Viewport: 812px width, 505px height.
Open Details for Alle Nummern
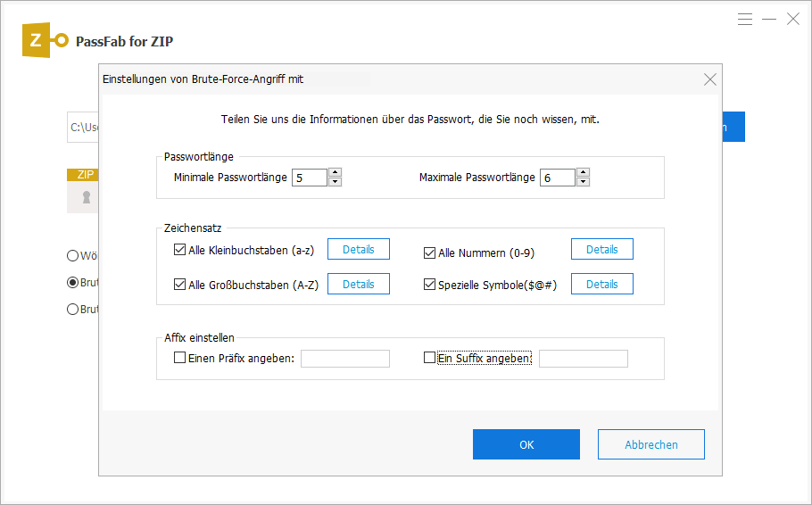(x=601, y=249)
